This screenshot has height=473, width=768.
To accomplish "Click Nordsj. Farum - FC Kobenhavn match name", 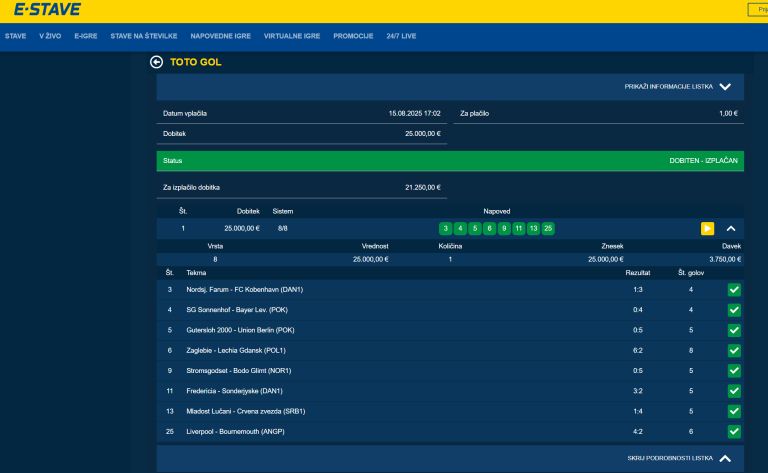I will pos(244,290).
